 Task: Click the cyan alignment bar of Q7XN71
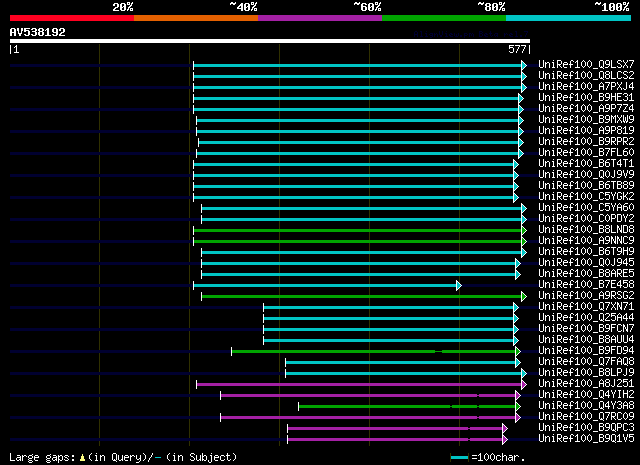coord(389,308)
